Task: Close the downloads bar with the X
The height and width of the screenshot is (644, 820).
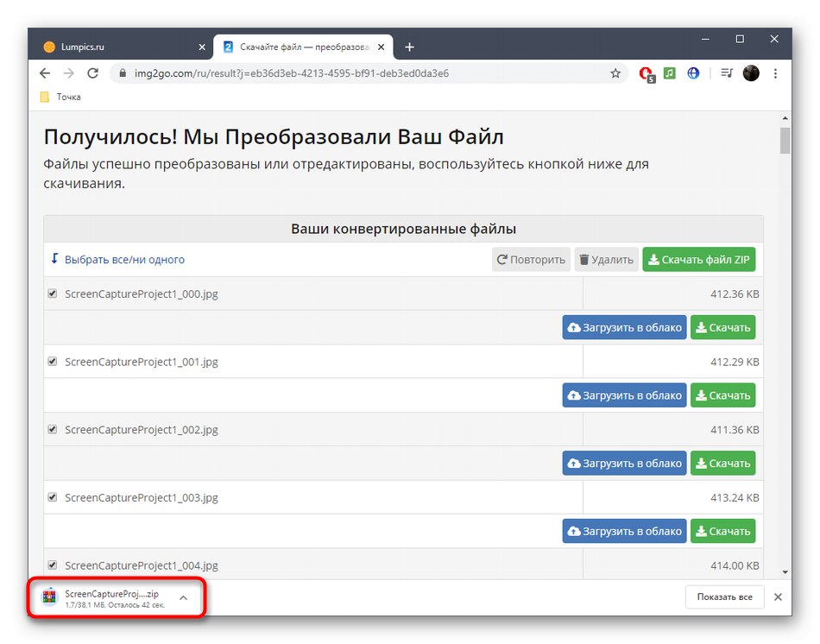Action: point(779,597)
